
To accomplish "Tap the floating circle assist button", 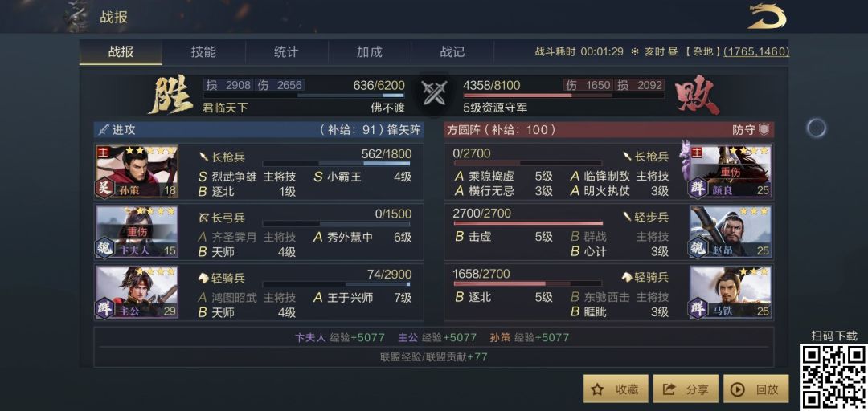I will [816, 128].
